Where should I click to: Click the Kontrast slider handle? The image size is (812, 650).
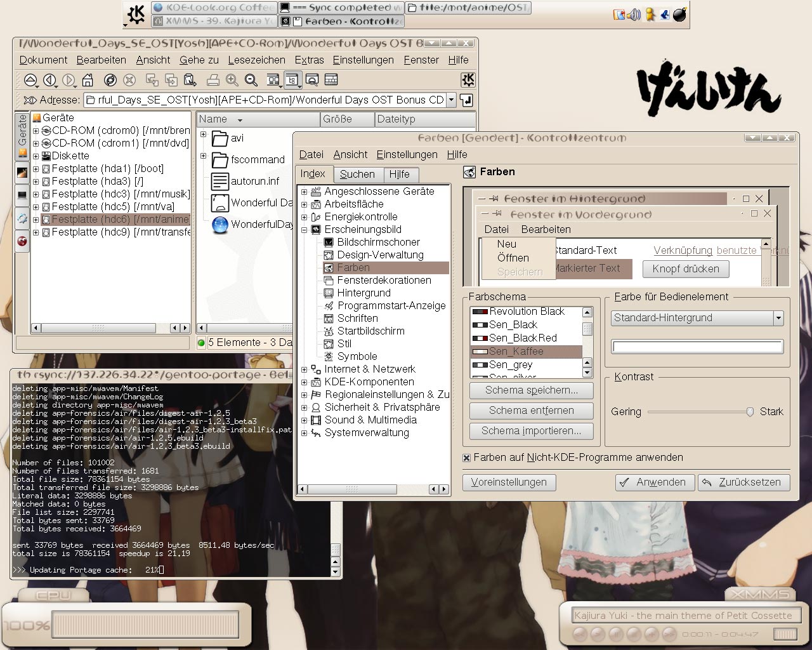750,412
